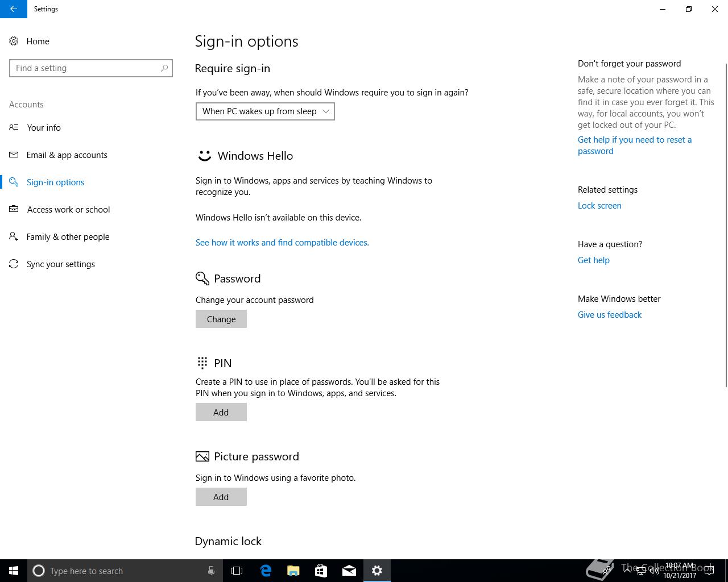Click 'Windows Hello isn't available on this device.' text
Image resolution: width=728 pixels, height=582 pixels.
pyautogui.click(x=278, y=218)
